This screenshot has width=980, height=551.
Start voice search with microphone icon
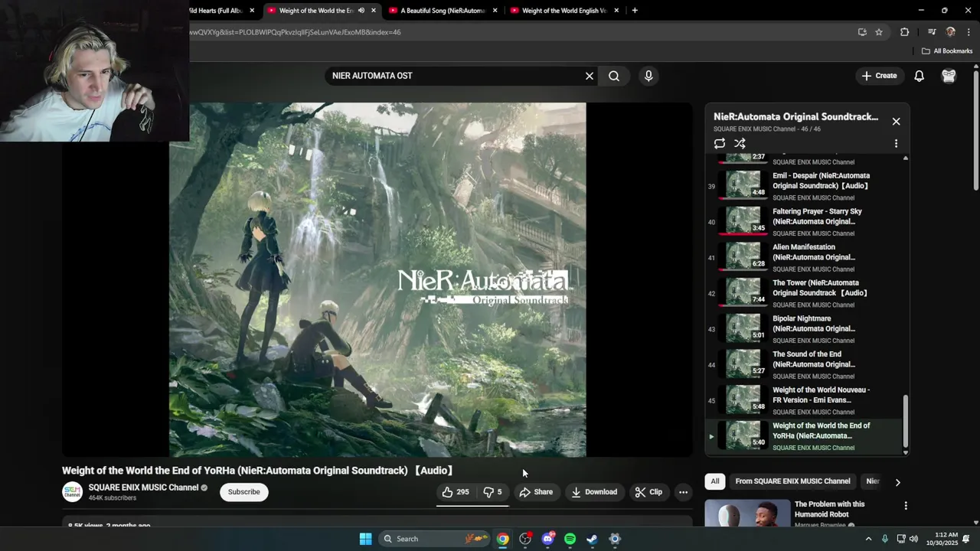click(648, 76)
